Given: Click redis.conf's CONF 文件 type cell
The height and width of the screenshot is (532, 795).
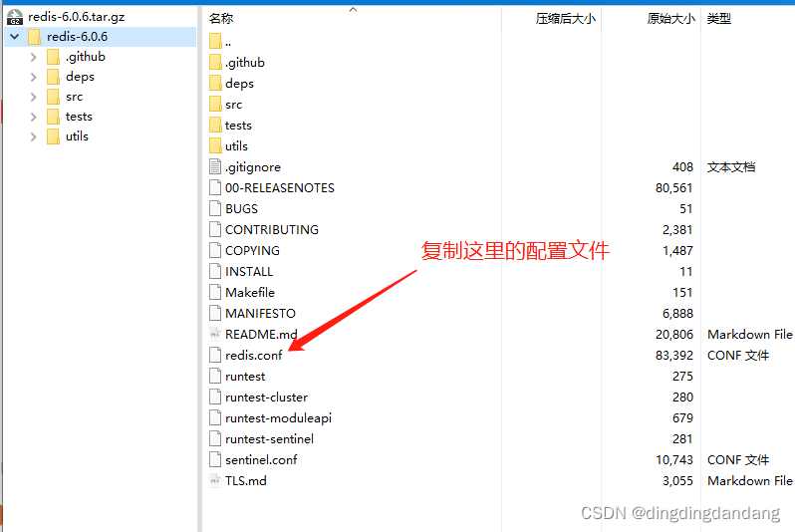Looking at the screenshot, I should click(738, 355).
